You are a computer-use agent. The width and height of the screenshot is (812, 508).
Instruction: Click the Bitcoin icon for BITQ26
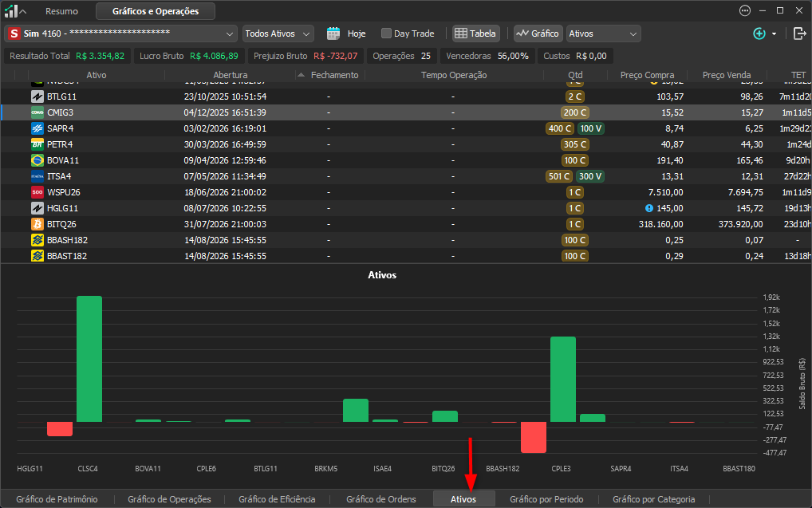point(37,224)
